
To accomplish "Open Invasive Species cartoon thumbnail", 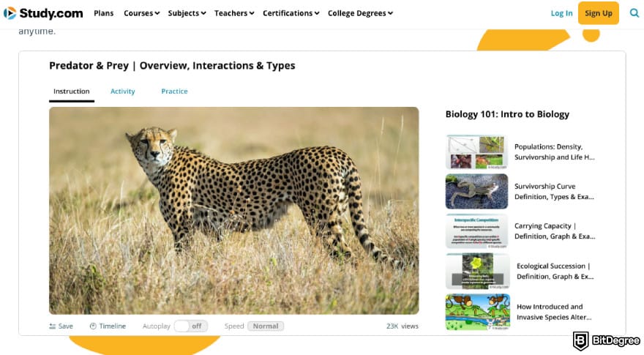I will [477, 312].
